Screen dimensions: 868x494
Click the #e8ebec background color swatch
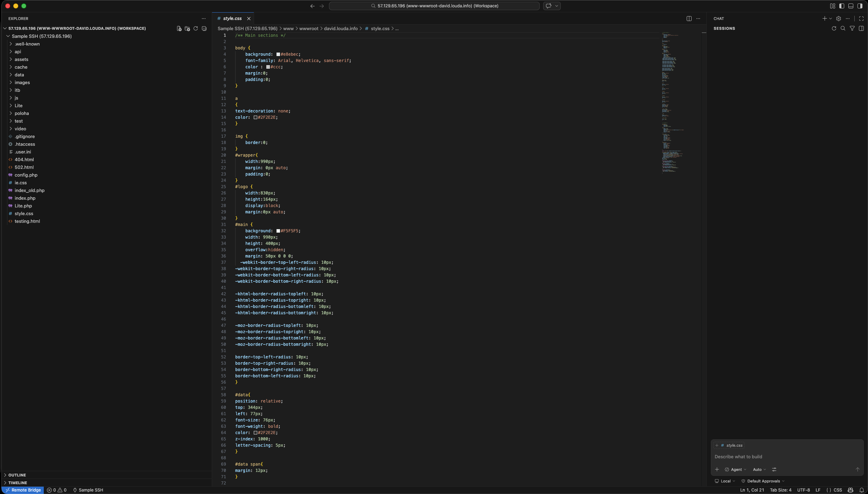[278, 54]
